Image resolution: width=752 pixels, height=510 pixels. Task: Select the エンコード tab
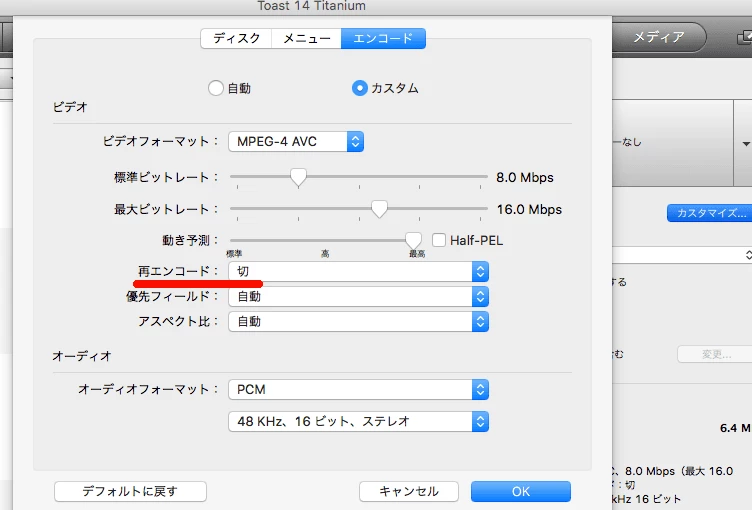point(383,38)
